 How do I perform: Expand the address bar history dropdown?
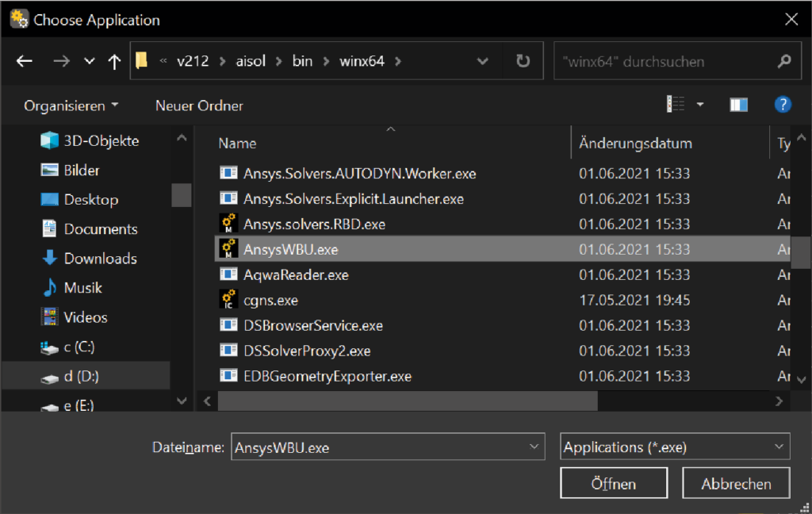click(483, 61)
